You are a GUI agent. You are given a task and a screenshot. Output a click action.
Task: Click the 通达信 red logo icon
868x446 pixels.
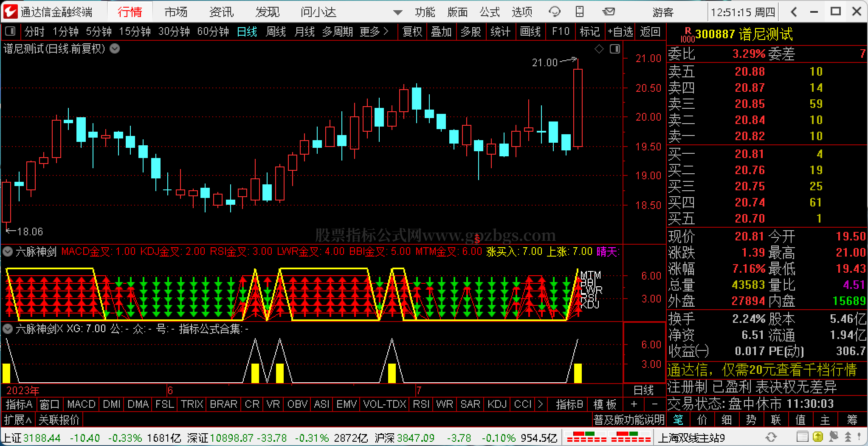point(11,11)
